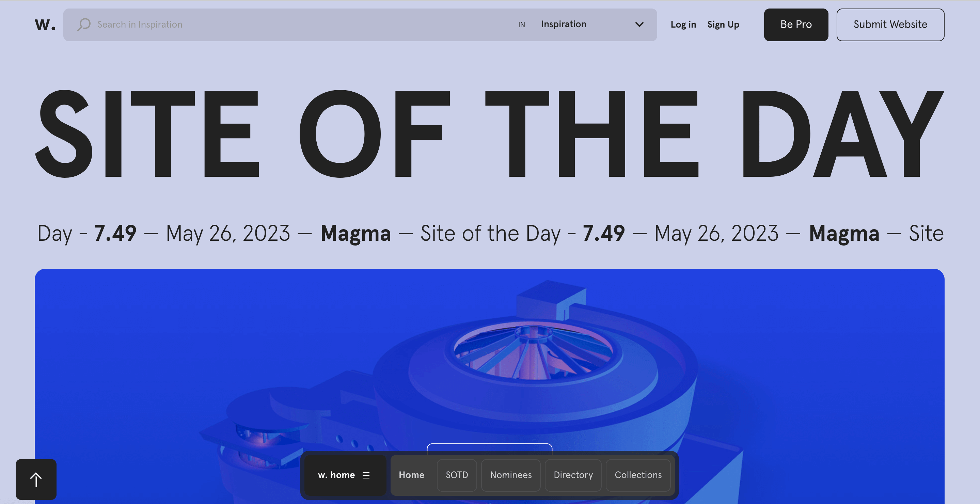
Task: Open the Submit Website page
Action: [x=890, y=25]
